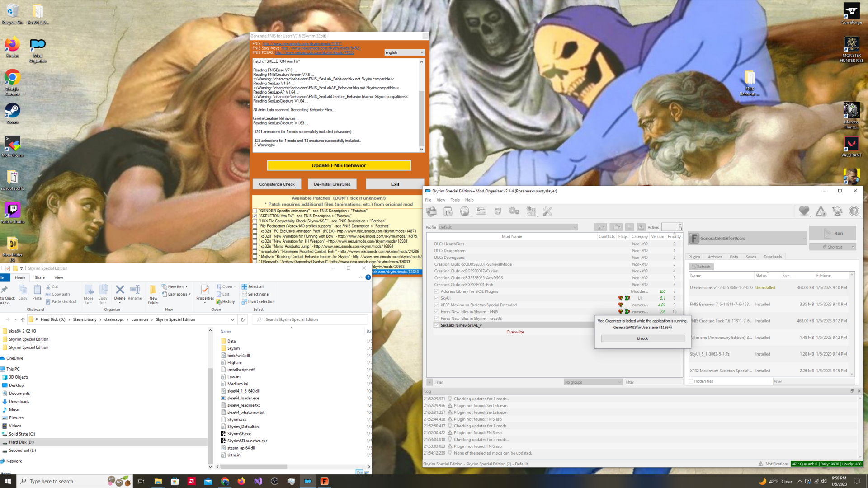Open Twitch Studio desktop shortcut
This screenshot has width=868, height=488.
12,213
